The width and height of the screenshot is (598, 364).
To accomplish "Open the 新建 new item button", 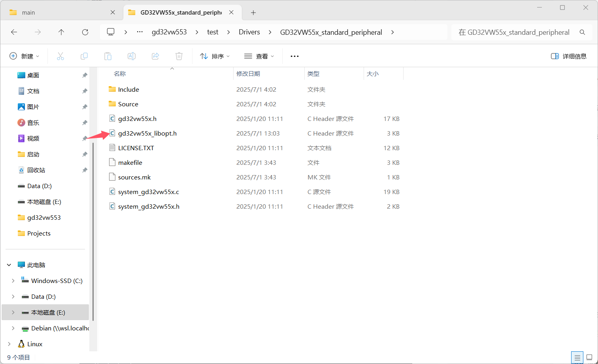I will point(25,56).
